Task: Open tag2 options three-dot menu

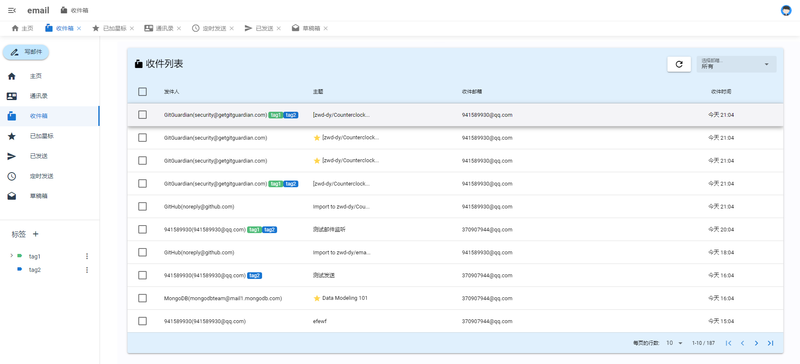Action: pos(87,270)
